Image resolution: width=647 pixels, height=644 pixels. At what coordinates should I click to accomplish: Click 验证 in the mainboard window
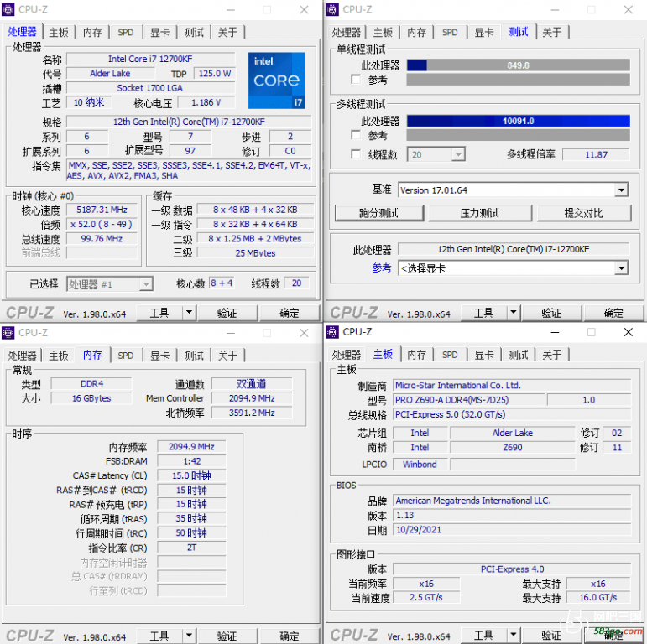pyautogui.click(x=551, y=636)
